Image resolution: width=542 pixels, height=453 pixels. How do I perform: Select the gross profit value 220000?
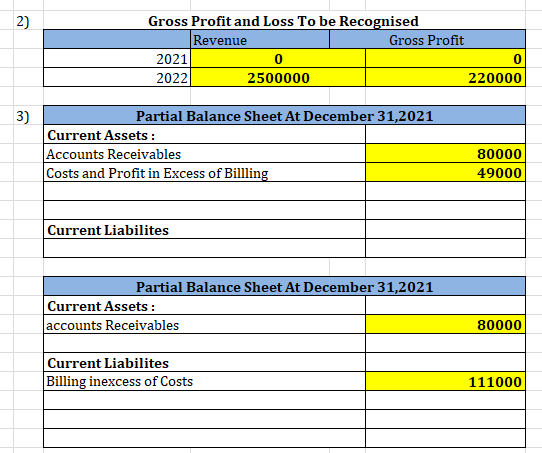pos(445,77)
